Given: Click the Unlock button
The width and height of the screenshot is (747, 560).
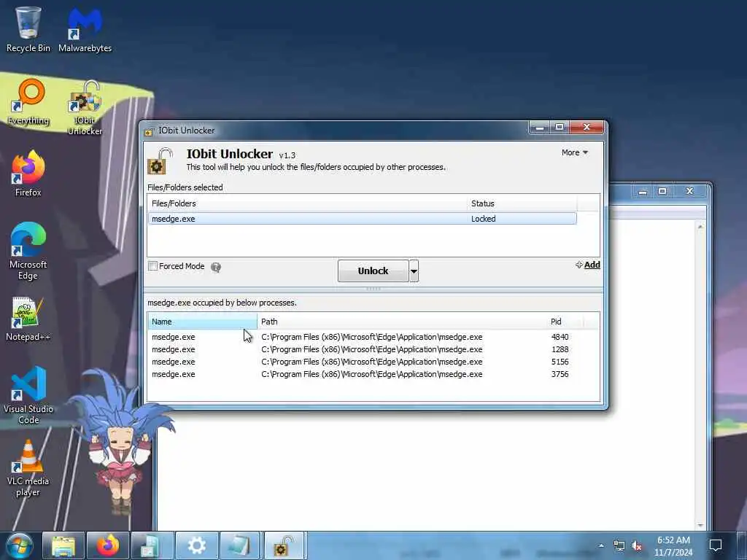Looking at the screenshot, I should tap(373, 271).
